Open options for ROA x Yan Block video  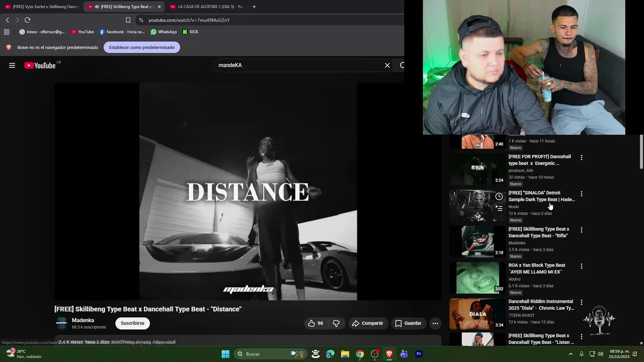coord(582,266)
